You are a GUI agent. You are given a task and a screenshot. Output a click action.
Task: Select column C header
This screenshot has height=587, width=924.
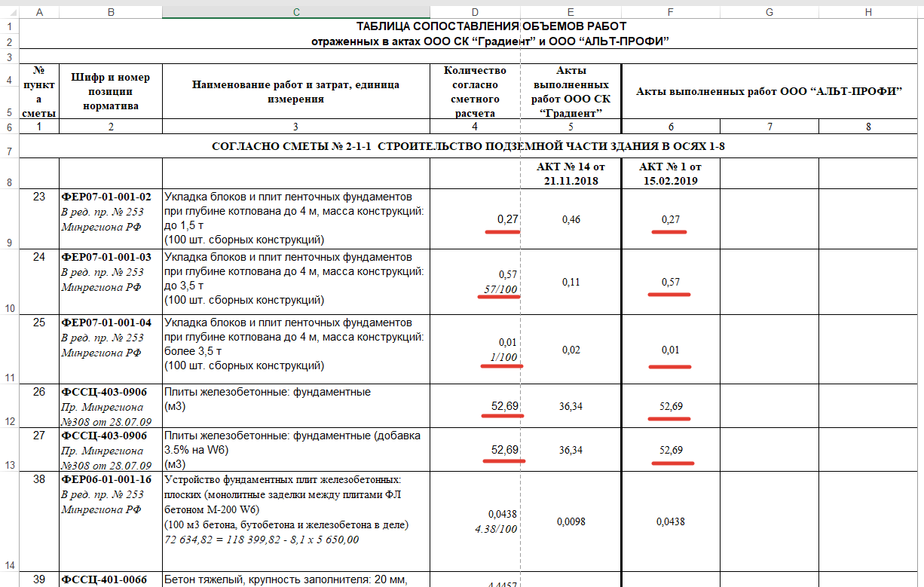pos(295,12)
